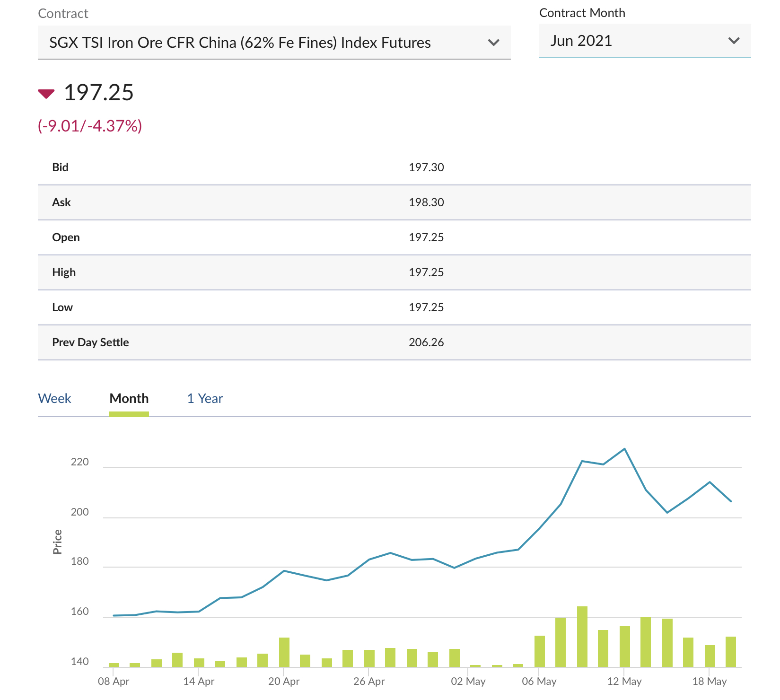Viewport: 780px width, 700px height.
Task: Click the chevron arrow beside Index Futures
Action: (493, 43)
